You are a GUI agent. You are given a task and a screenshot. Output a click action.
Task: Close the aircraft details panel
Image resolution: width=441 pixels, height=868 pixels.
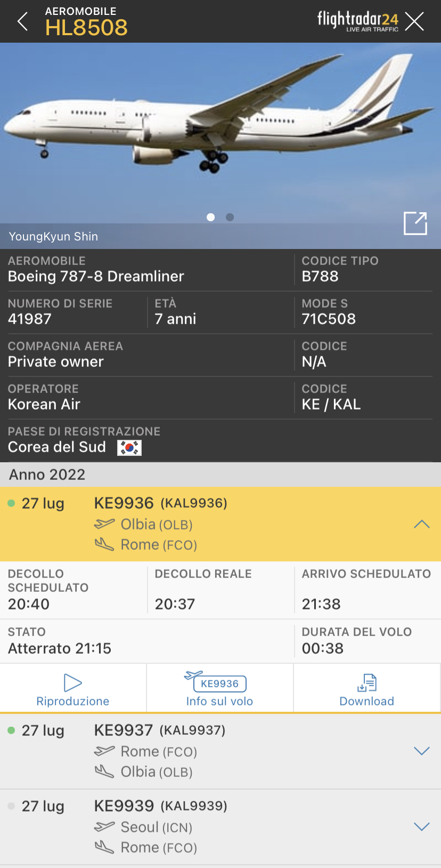(414, 22)
